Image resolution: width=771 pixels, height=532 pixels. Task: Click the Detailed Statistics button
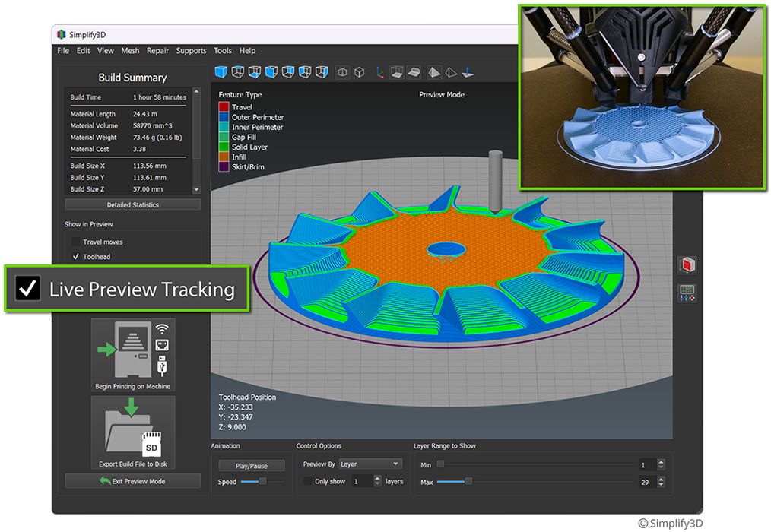tap(133, 205)
